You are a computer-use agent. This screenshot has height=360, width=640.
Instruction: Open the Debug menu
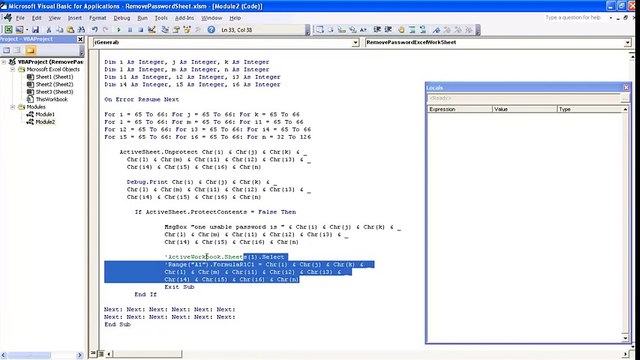pos(122,18)
